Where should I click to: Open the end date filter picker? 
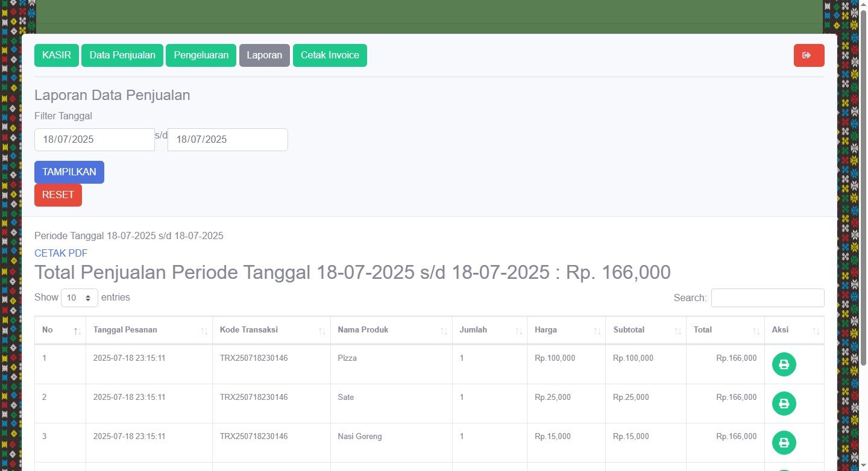[x=227, y=140]
